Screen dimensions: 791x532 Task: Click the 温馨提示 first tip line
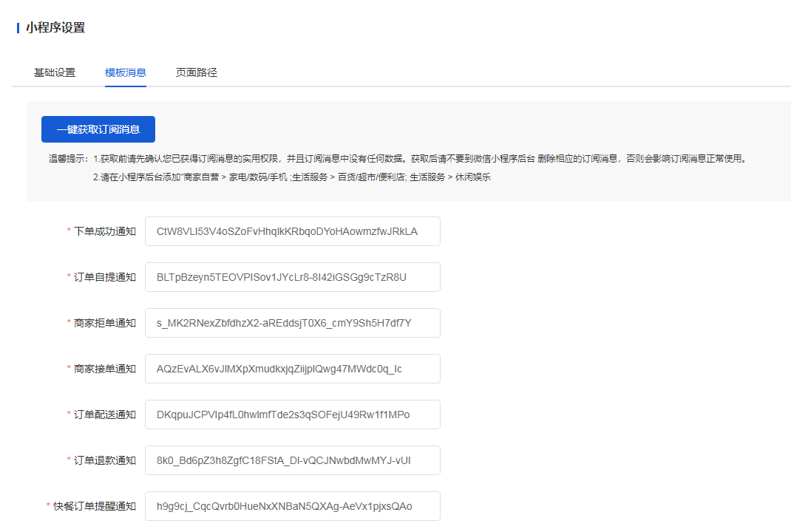(x=398, y=159)
